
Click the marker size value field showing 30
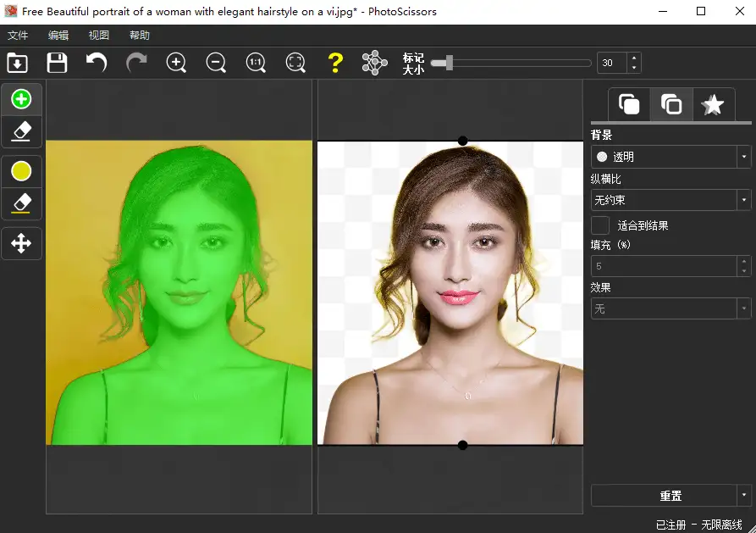click(612, 63)
